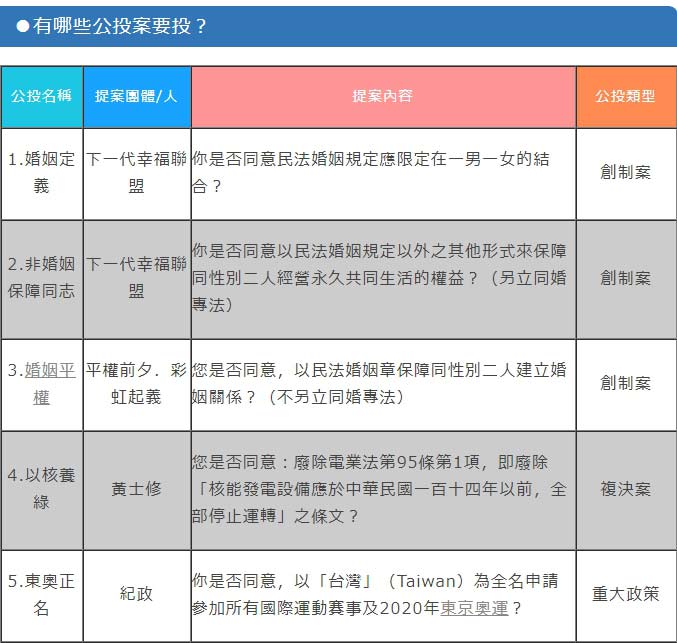Click proposer 黃士修
677x643 pixels.
tap(136, 489)
